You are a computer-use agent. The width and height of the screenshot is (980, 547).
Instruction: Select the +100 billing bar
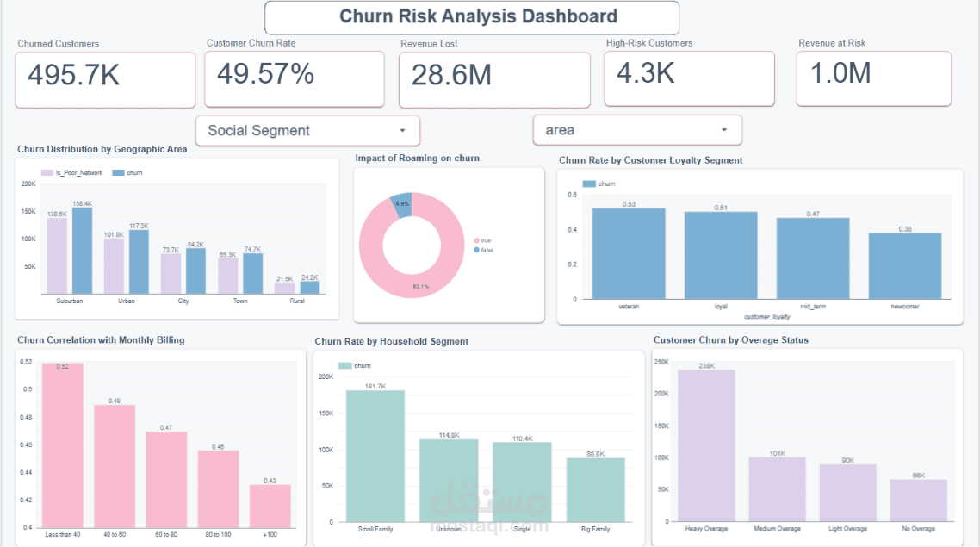point(270,507)
